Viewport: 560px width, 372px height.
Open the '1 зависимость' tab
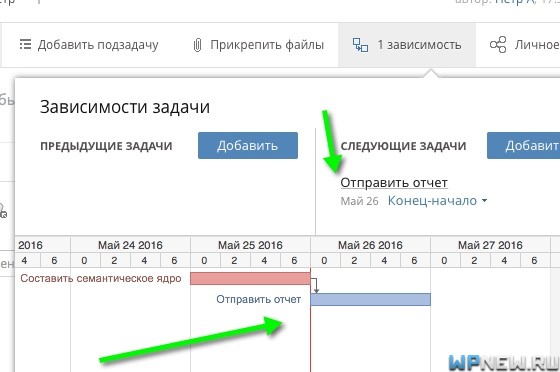pos(407,45)
